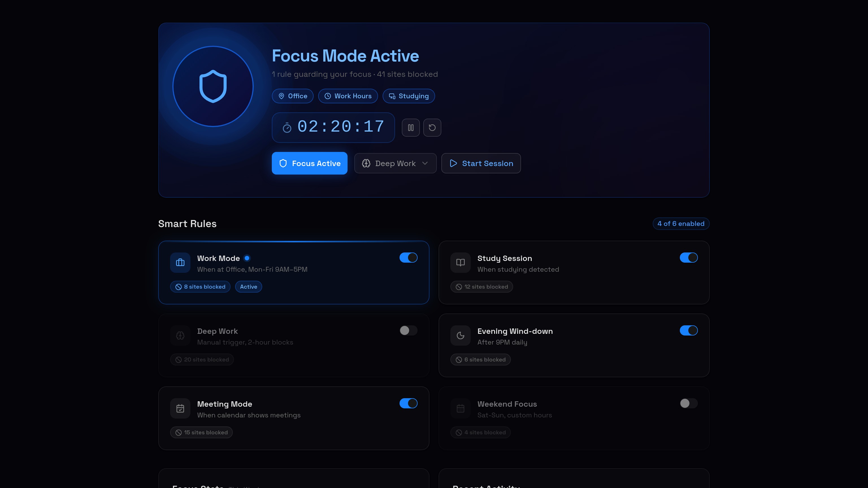Enable the Weekend Focus toggle
The width and height of the screenshot is (868, 488).
tap(688, 403)
